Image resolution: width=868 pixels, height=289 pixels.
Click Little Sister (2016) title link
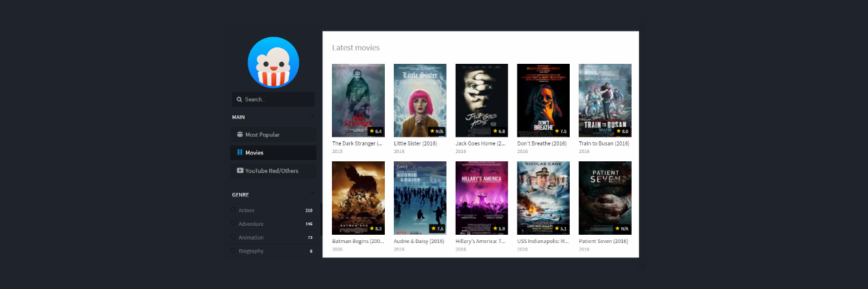[x=415, y=143]
